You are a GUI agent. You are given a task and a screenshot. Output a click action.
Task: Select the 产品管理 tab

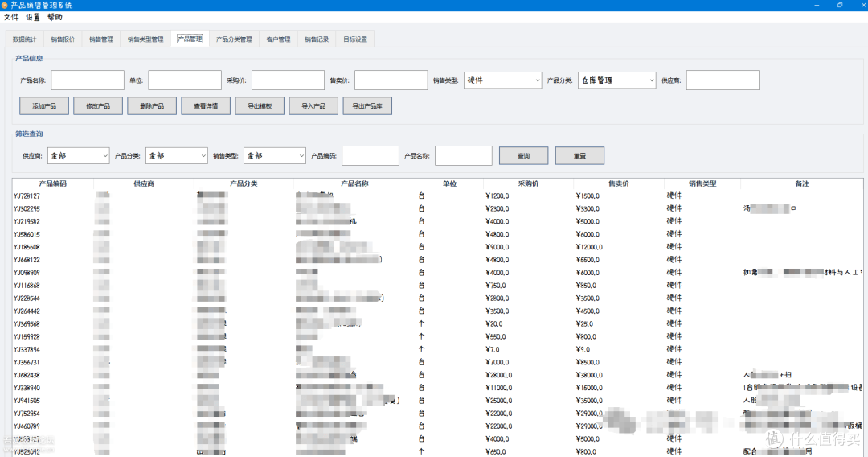[190, 39]
